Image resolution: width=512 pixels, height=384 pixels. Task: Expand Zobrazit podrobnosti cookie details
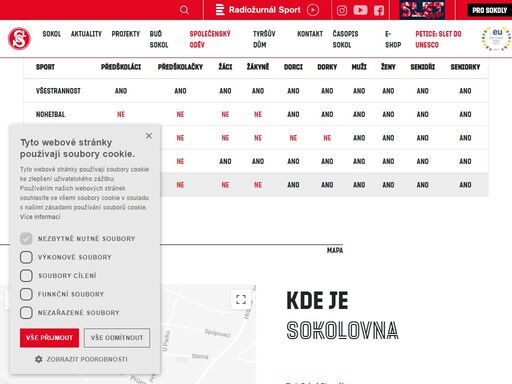click(x=87, y=359)
